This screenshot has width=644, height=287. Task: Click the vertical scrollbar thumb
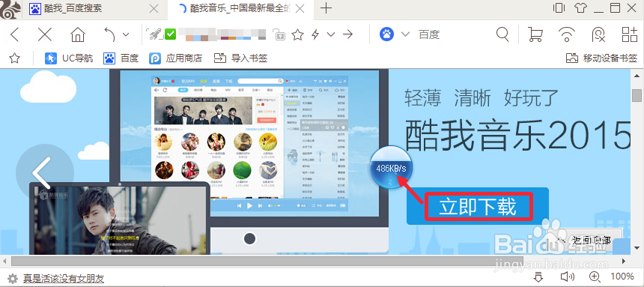click(x=637, y=94)
